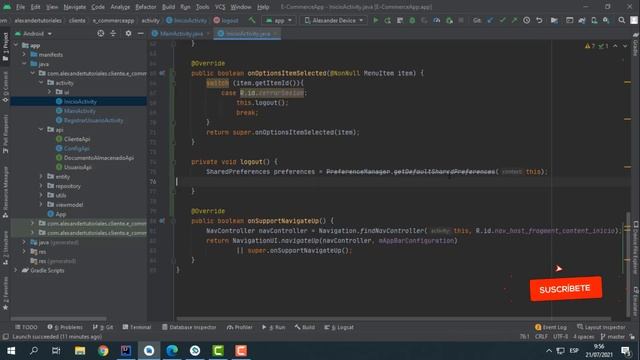
Task: Click the Attach Debugger to process icon
Action: click(449, 20)
